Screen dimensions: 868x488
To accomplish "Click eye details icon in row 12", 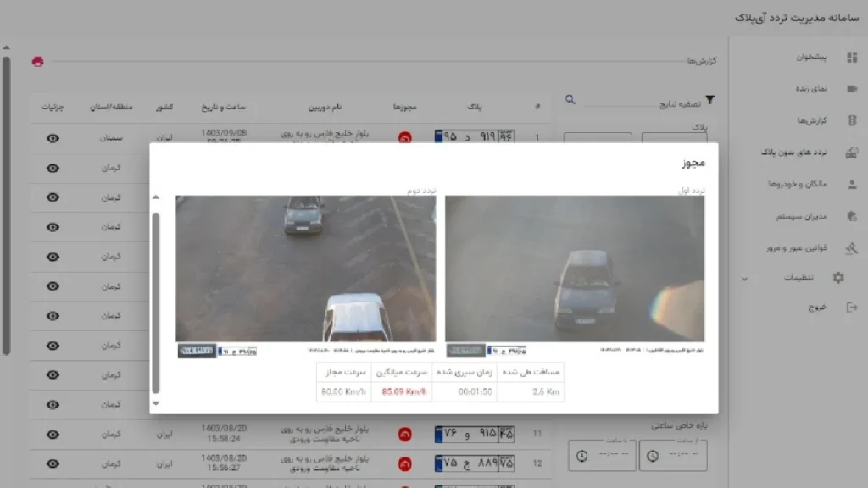I will [53, 463].
